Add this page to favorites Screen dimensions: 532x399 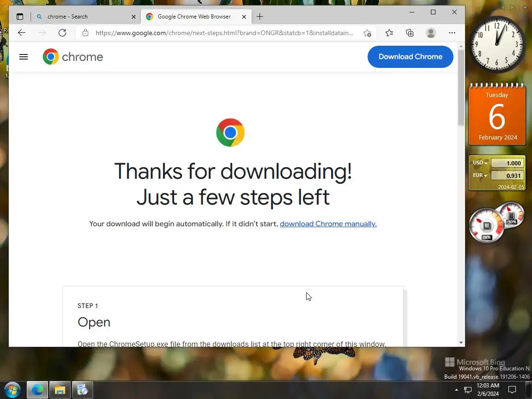coord(367,33)
